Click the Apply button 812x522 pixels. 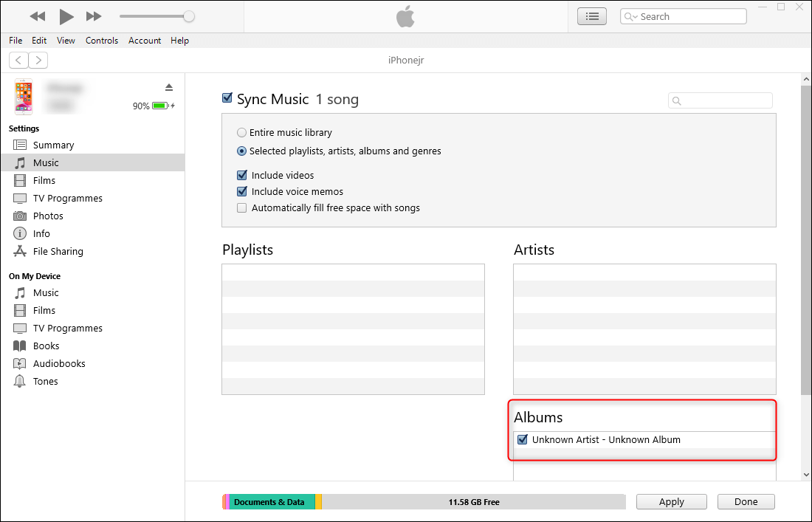(672, 502)
